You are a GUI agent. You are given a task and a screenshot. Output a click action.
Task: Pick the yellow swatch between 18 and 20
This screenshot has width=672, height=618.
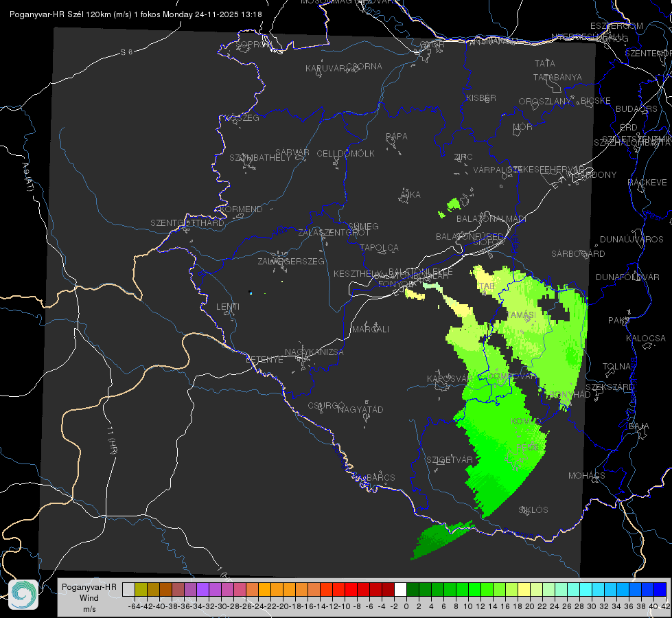[x=524, y=589]
